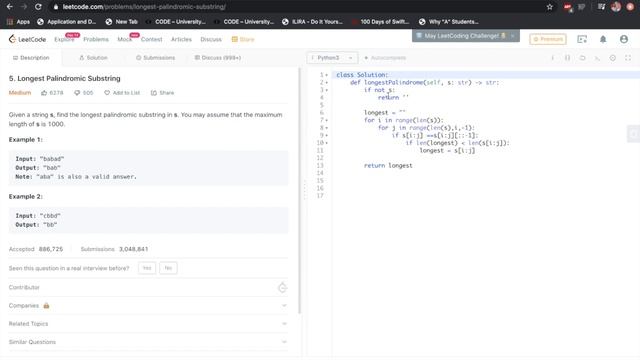
Task: Open Contest in the top navigation
Action: [151, 40]
